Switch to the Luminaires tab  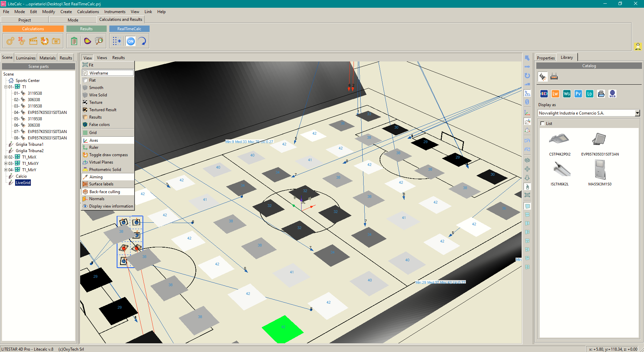26,58
